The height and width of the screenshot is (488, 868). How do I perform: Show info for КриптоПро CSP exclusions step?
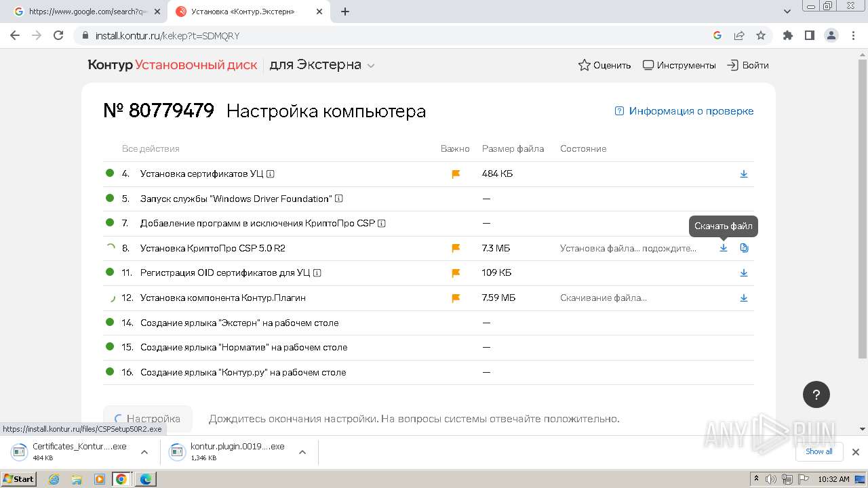pos(382,224)
